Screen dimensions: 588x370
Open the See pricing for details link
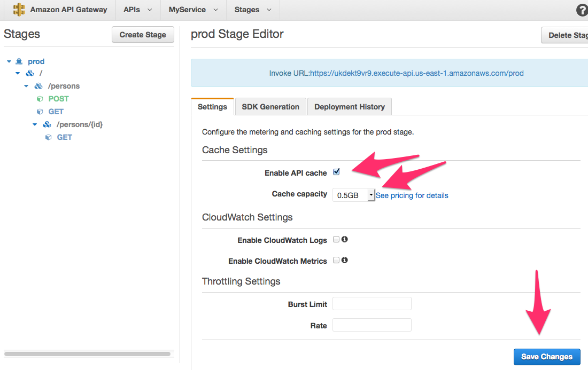coord(412,195)
